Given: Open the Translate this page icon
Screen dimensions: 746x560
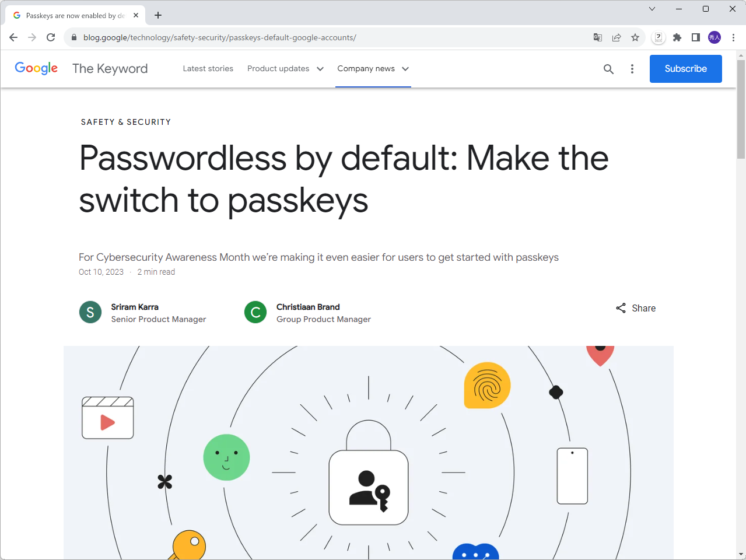Looking at the screenshot, I should [598, 37].
